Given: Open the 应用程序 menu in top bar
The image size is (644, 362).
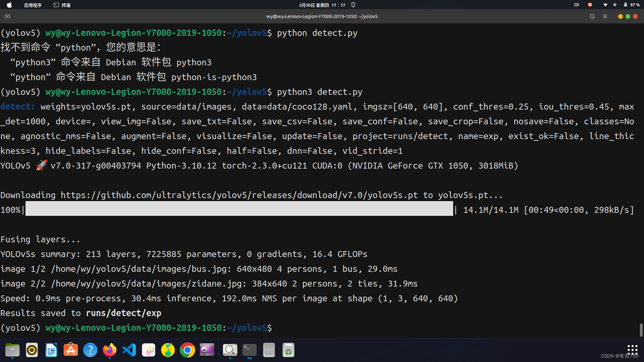Looking at the screenshot, I should point(33,5).
